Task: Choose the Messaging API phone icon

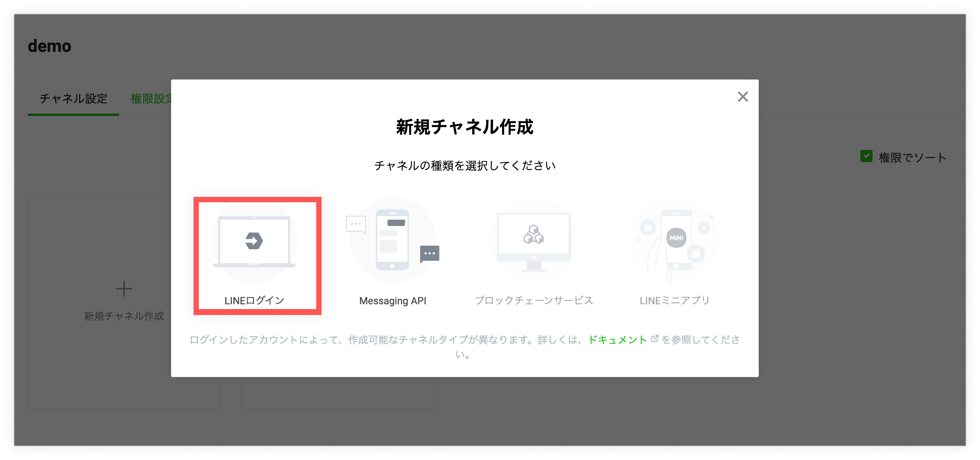Action: [x=392, y=240]
